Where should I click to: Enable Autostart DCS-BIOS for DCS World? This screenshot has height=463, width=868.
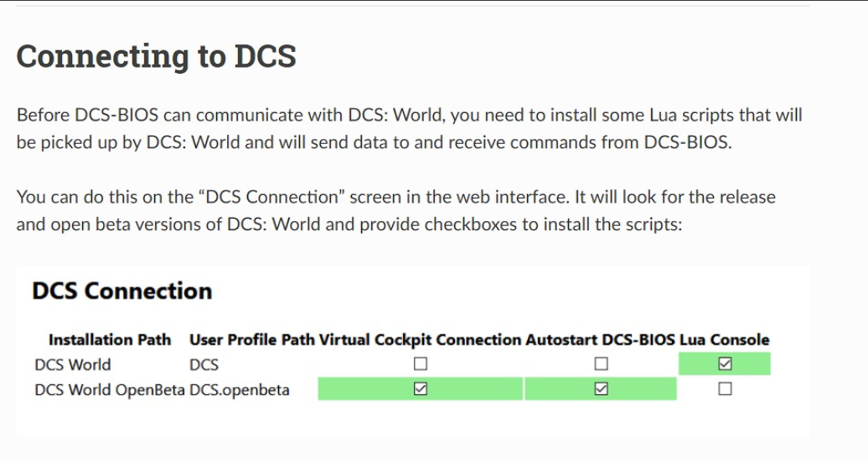[602, 364]
